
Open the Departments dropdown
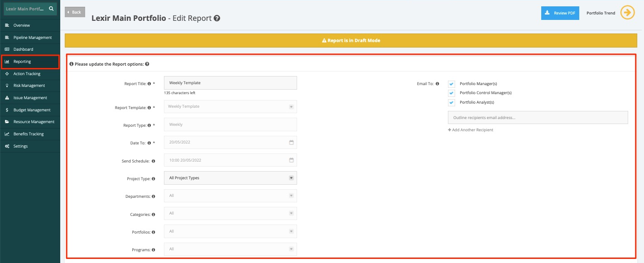(230, 196)
